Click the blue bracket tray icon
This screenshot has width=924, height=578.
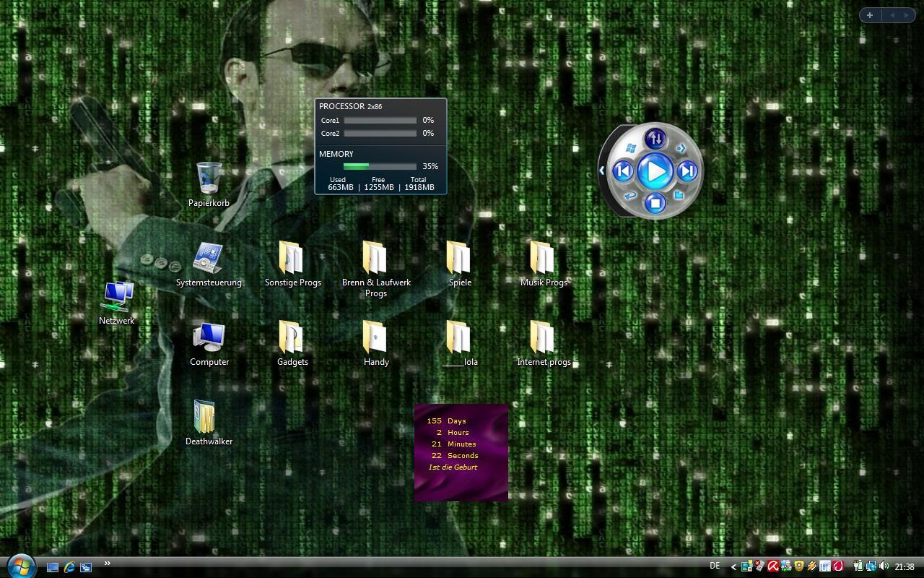click(x=825, y=566)
